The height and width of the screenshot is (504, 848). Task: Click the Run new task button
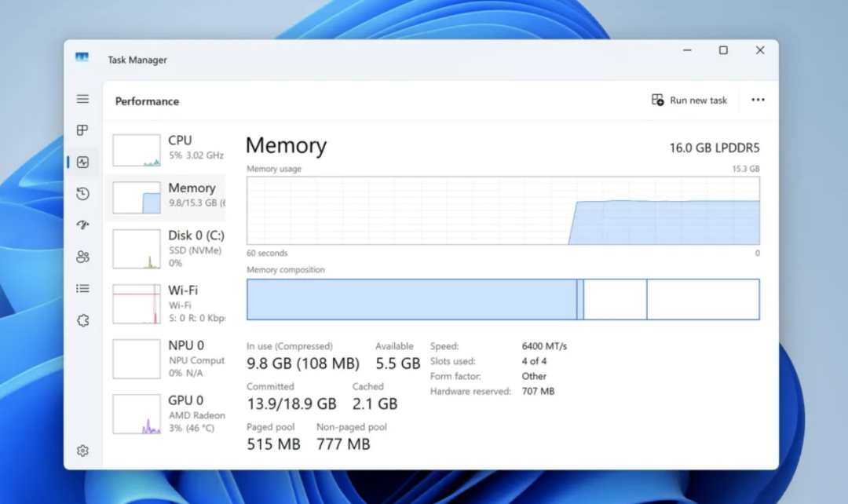click(689, 100)
